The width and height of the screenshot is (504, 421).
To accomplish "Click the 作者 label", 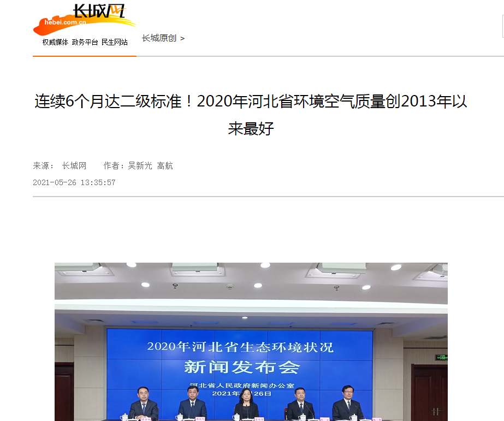I will [114, 166].
